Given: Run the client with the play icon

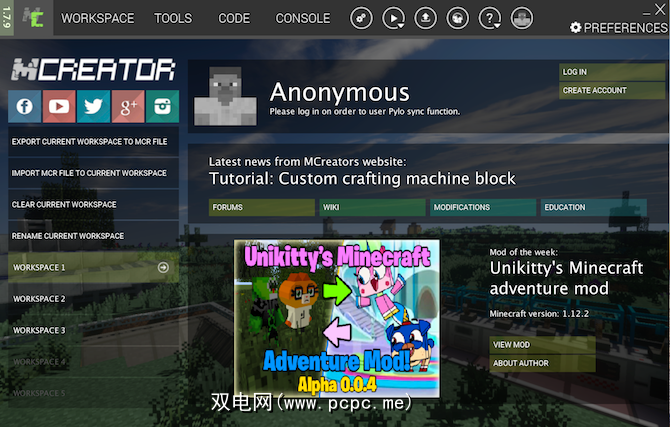Looking at the screenshot, I should click(x=392, y=18).
